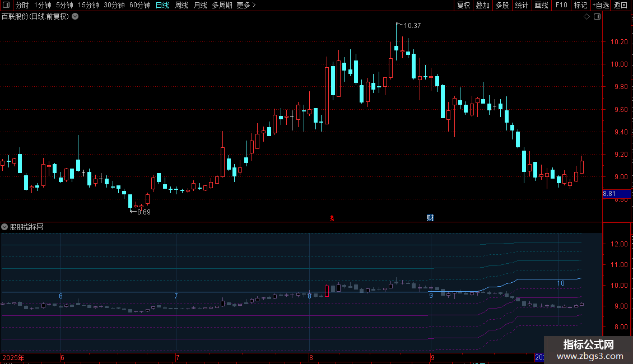The height and width of the screenshot is (364, 633).
Task: Open F10 company information
Action: pos(561,5)
